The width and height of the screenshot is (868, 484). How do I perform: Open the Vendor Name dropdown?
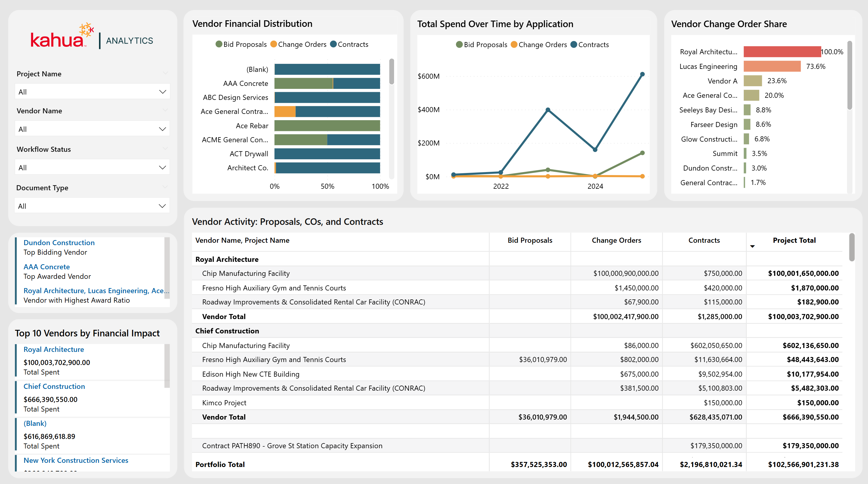pyautogui.click(x=92, y=129)
